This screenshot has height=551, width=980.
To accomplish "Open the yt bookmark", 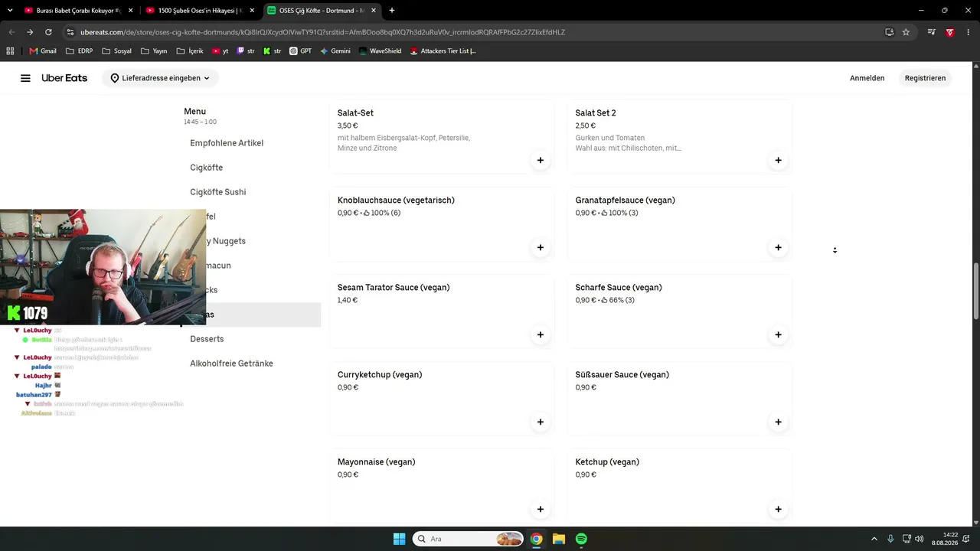I will (220, 51).
